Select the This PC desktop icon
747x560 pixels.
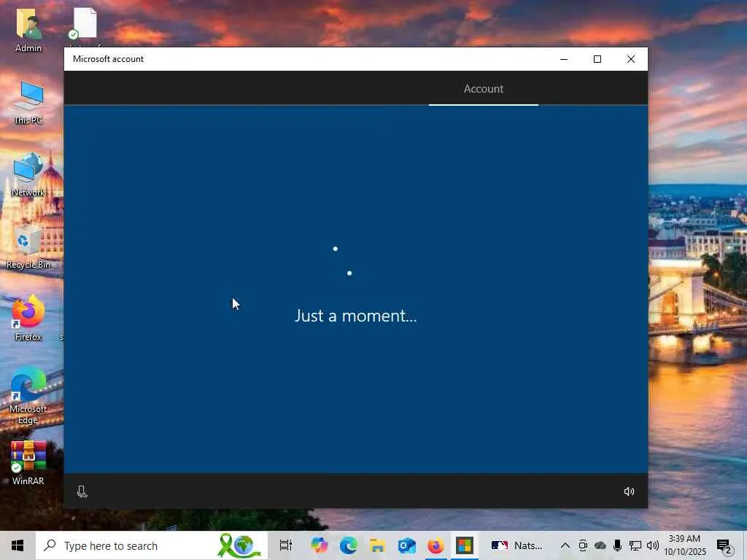point(28,103)
